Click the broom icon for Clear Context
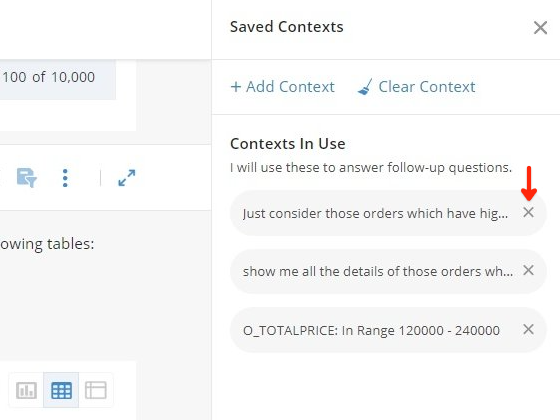This screenshot has height=420, width=560. (x=365, y=87)
